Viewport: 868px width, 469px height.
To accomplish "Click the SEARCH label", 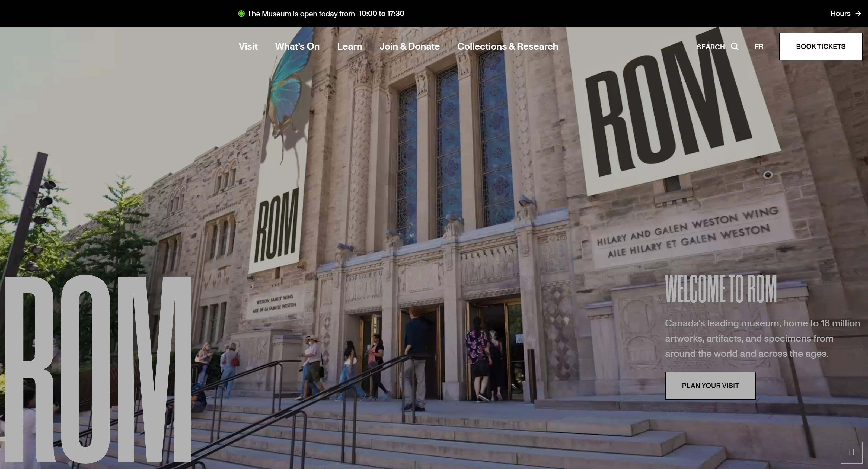I will (x=710, y=47).
